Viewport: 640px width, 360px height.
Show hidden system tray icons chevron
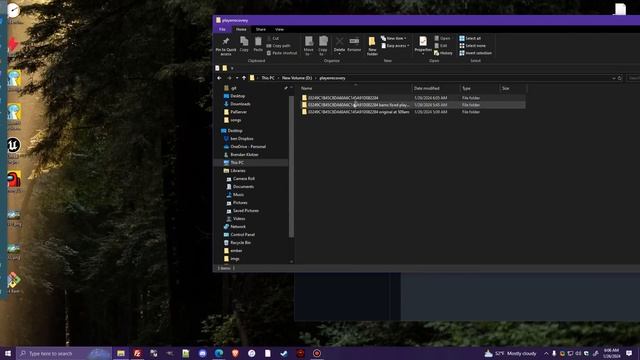click(x=546, y=353)
